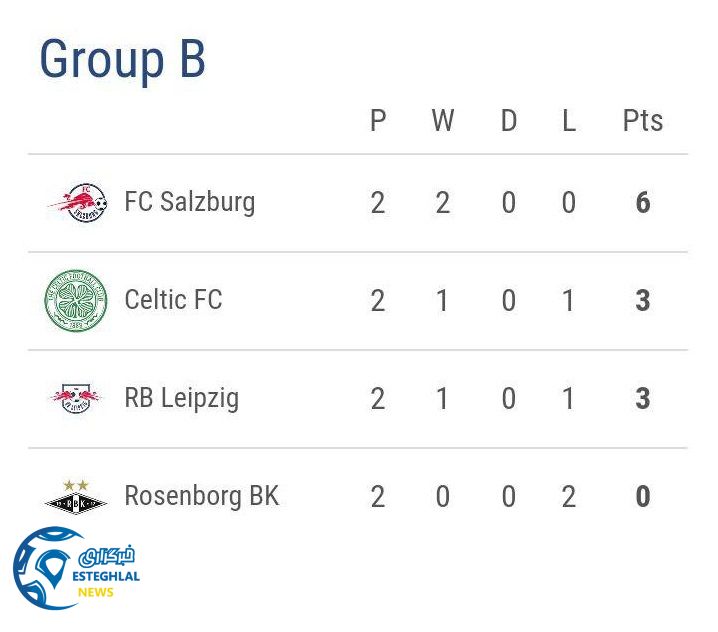
Task: Click the P column header
Action: (378, 121)
